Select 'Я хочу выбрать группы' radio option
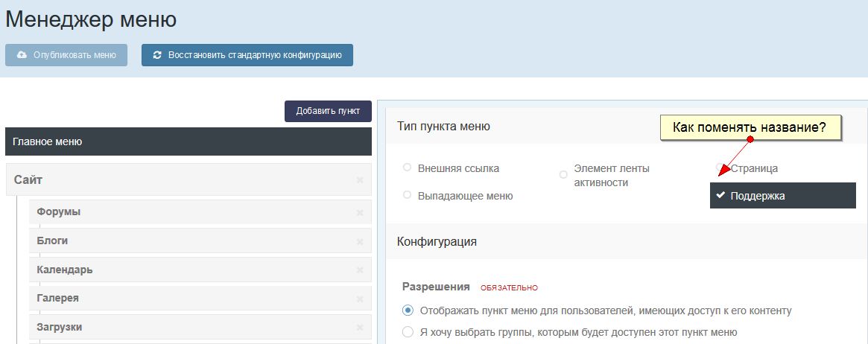 tap(408, 332)
